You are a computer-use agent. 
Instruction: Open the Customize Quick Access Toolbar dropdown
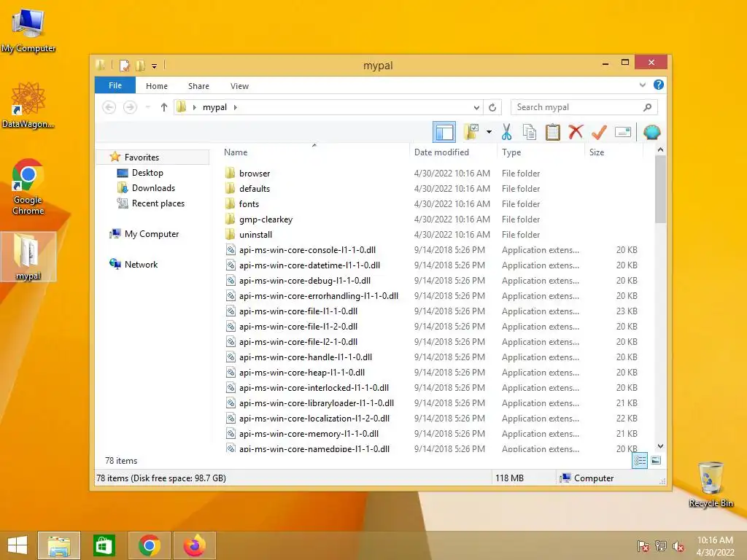pos(155,66)
